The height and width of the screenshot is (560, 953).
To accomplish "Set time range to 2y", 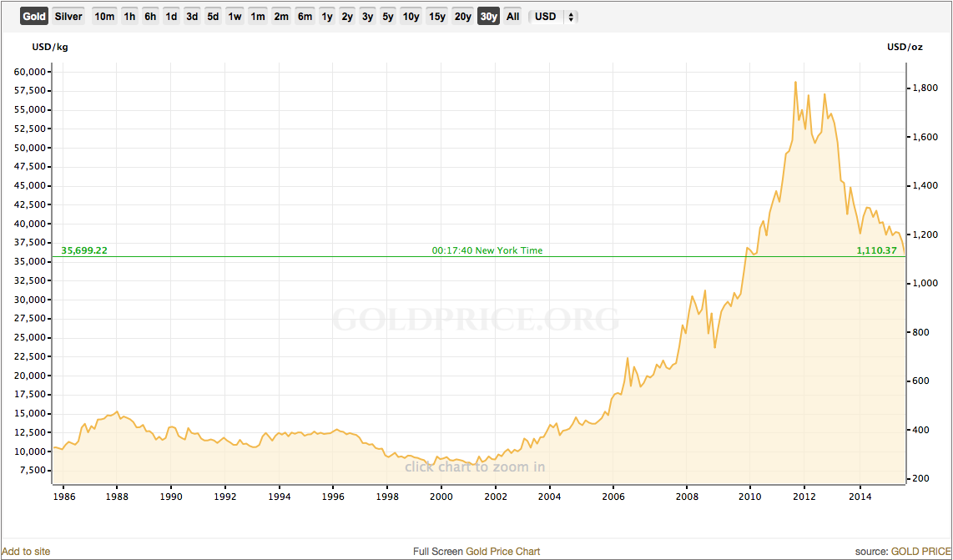I will (x=347, y=17).
